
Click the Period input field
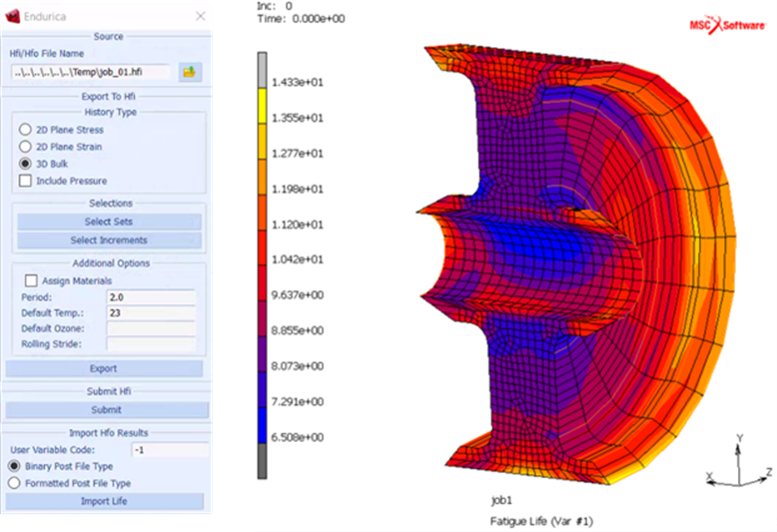151,297
